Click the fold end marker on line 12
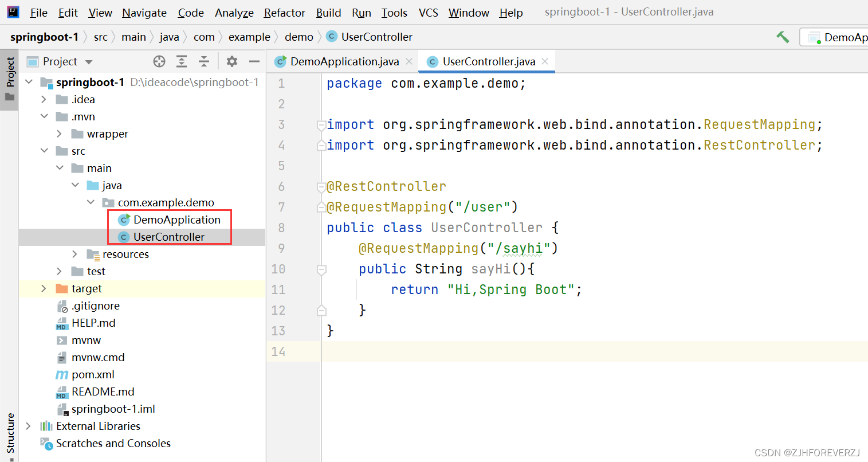 point(321,311)
